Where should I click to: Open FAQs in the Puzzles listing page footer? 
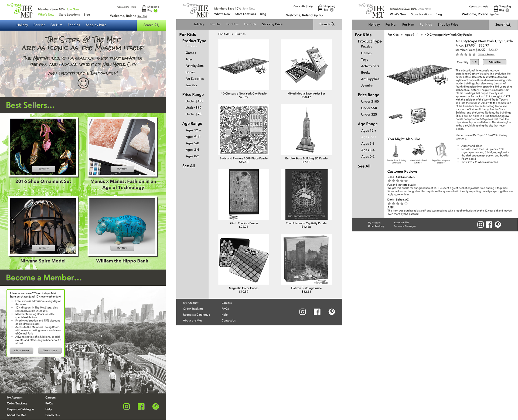[225, 309]
